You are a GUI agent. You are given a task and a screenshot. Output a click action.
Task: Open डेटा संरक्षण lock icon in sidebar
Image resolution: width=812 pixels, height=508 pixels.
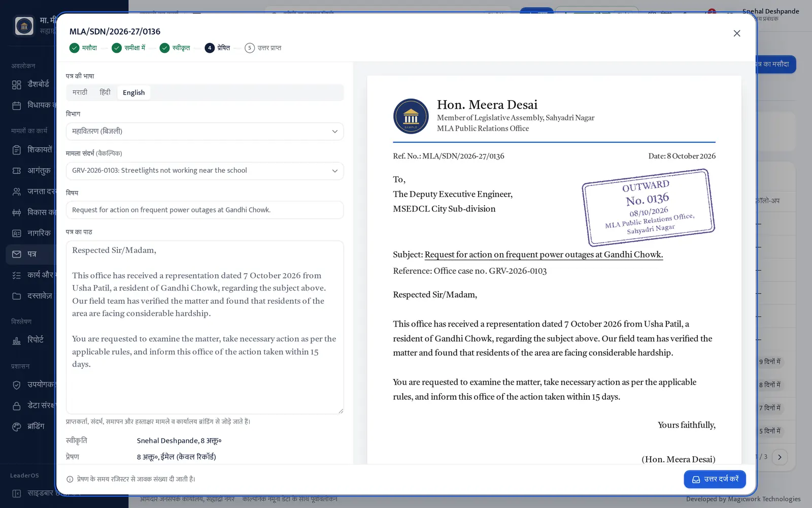[17, 405]
